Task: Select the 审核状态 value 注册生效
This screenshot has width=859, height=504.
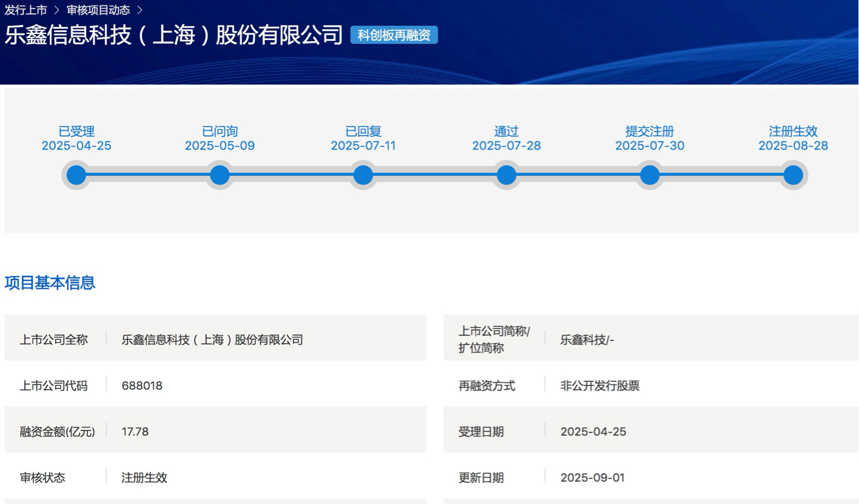Action: pyautogui.click(x=144, y=478)
